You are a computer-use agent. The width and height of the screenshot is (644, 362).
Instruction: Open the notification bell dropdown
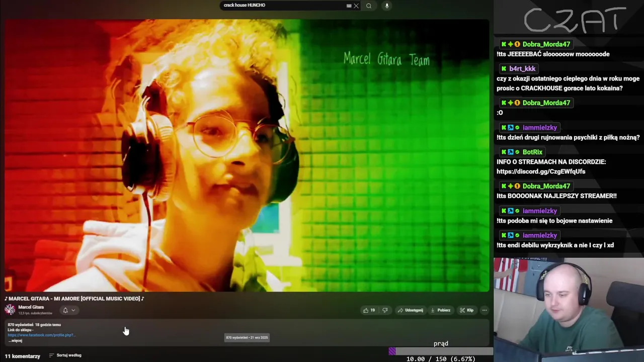(x=68, y=310)
